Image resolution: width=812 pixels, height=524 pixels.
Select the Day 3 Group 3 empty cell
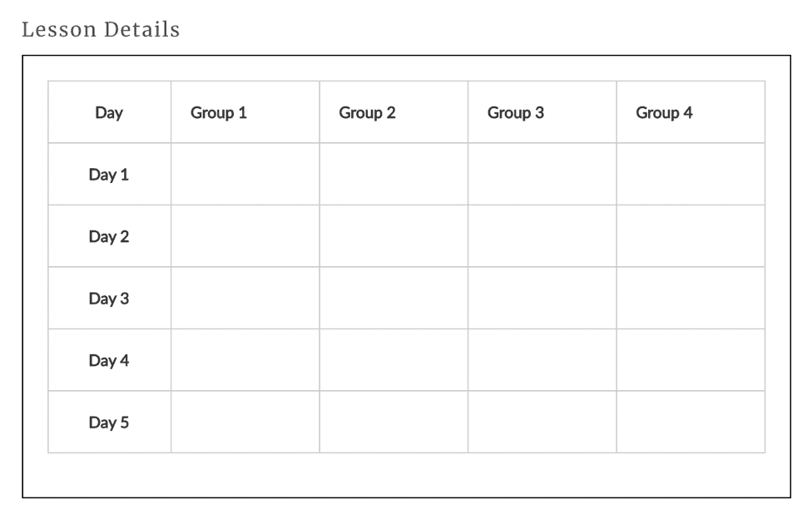pos(542,299)
